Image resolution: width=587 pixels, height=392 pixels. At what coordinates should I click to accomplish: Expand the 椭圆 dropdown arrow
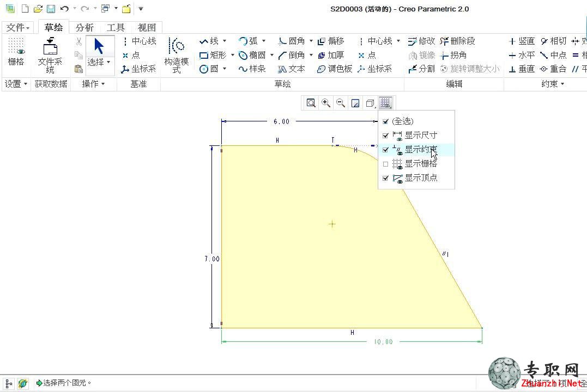tap(272, 55)
